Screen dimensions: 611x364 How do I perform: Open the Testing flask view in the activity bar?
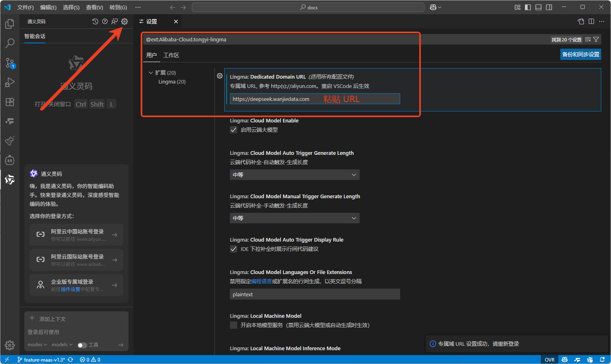click(10, 141)
